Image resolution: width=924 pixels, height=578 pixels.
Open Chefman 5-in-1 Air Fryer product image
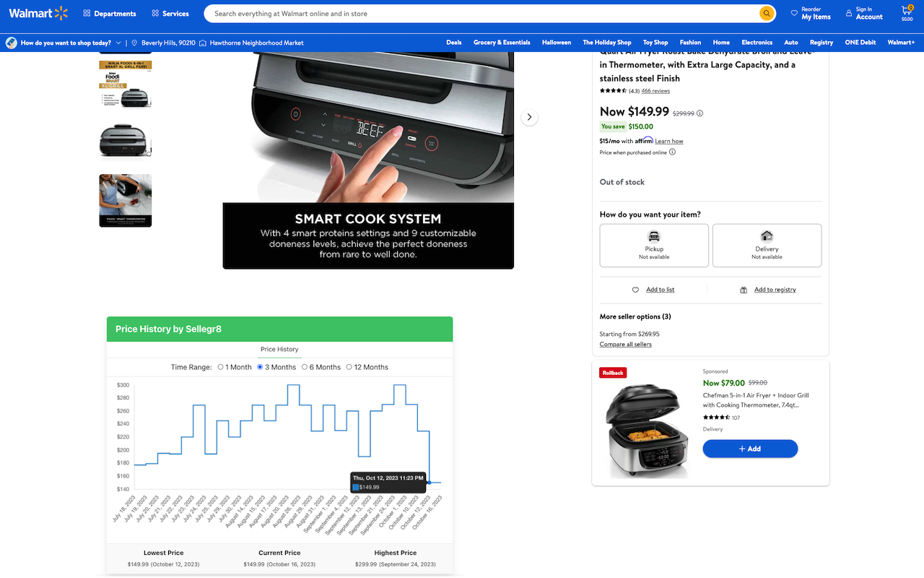(646, 432)
